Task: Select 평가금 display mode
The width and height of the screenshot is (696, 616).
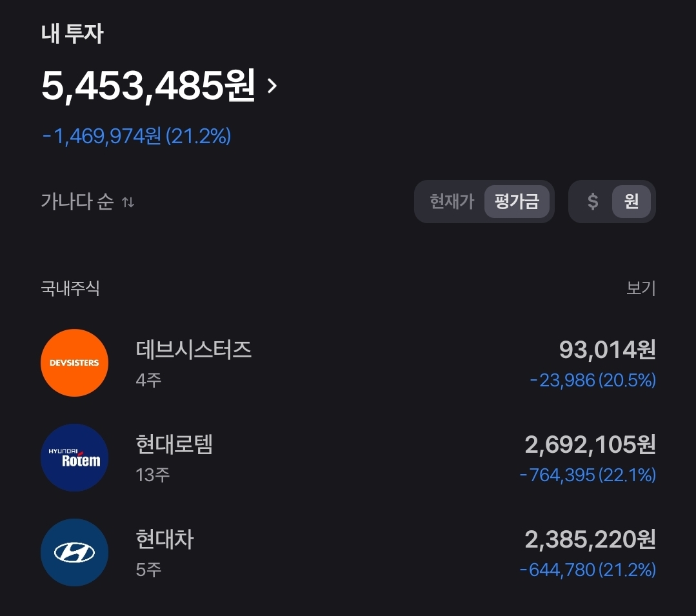Action: coord(517,202)
